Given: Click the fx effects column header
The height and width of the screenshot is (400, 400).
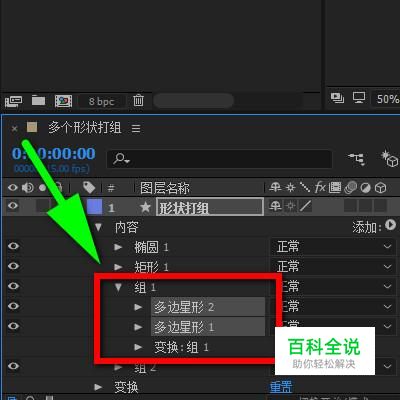Looking at the screenshot, I should coord(320,187).
